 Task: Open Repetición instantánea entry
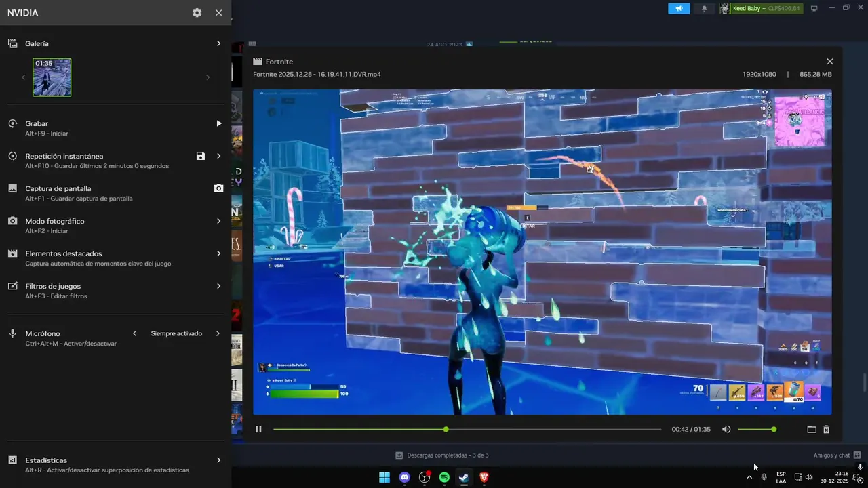115,161
